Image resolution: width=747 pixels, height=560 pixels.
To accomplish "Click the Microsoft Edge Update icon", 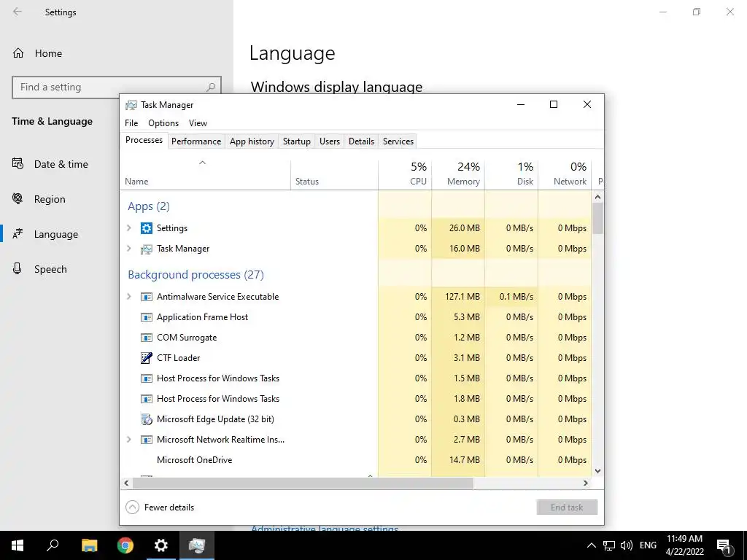I will tap(146, 419).
